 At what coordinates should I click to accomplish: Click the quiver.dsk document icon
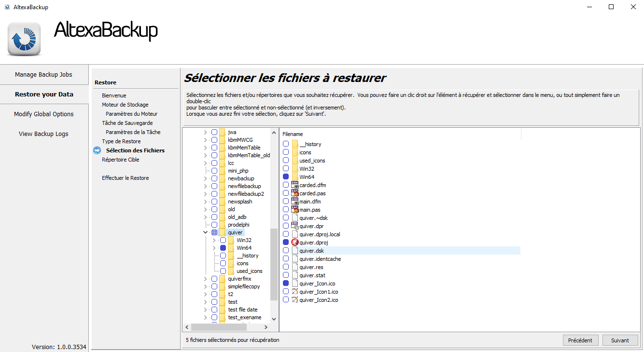tap(294, 250)
